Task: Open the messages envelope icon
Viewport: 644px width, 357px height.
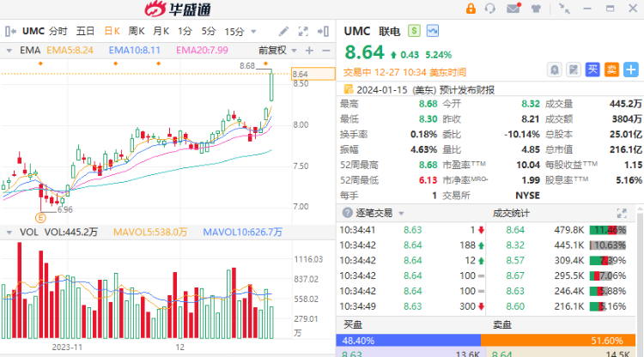Action: (513, 9)
